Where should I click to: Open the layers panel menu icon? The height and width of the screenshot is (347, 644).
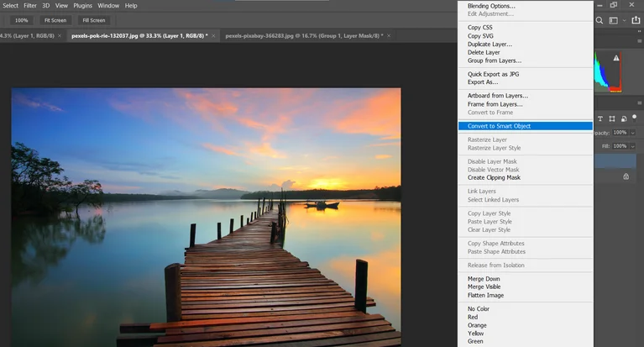[639, 103]
